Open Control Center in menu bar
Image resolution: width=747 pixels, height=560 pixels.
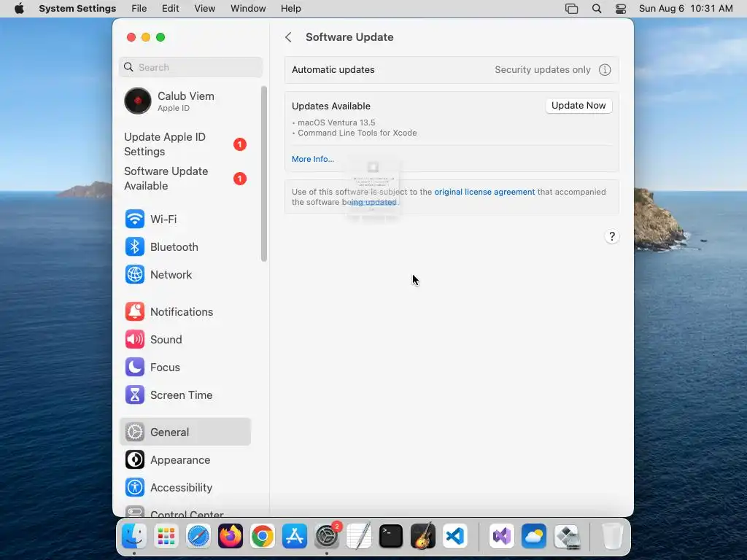click(x=620, y=9)
